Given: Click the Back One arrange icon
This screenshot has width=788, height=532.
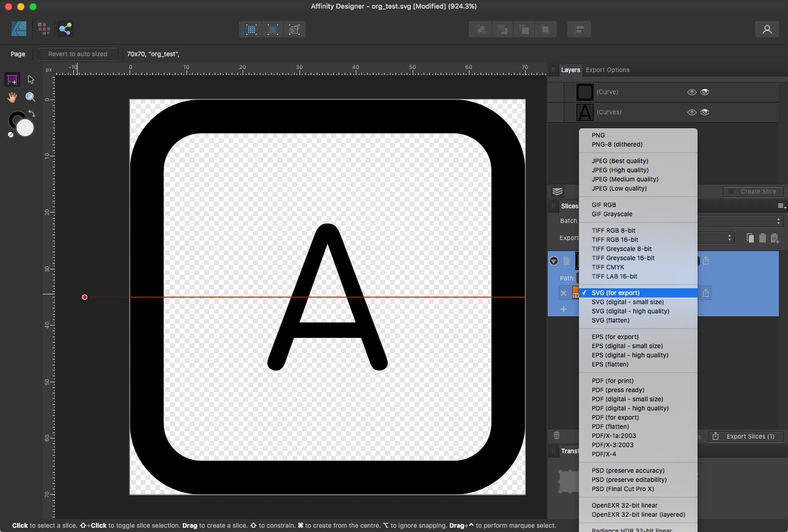Looking at the screenshot, I should point(503,29).
